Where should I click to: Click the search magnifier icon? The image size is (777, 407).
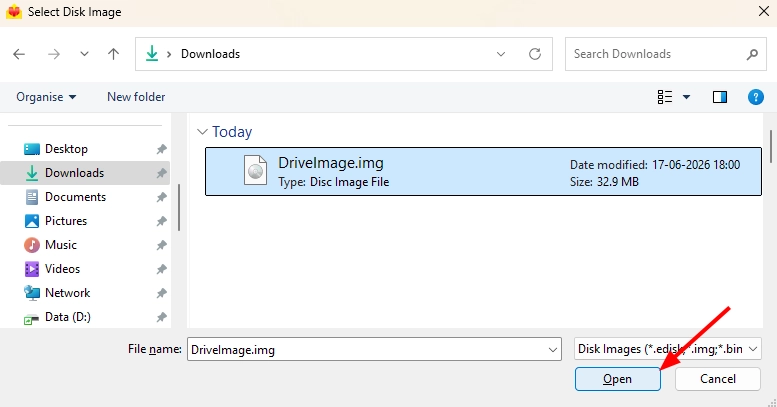click(752, 54)
